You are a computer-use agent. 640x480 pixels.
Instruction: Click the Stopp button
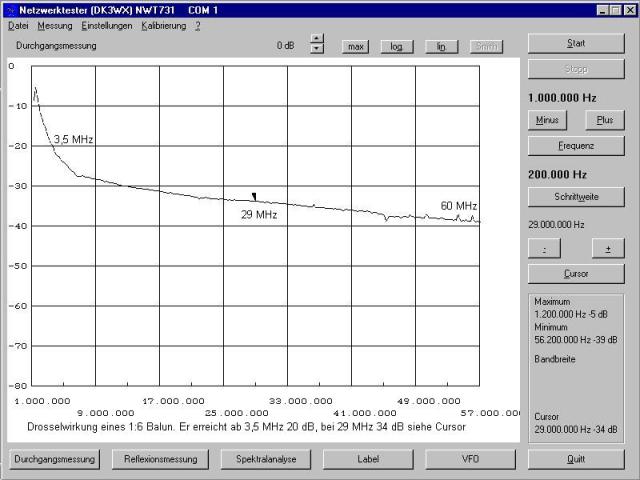click(576, 69)
